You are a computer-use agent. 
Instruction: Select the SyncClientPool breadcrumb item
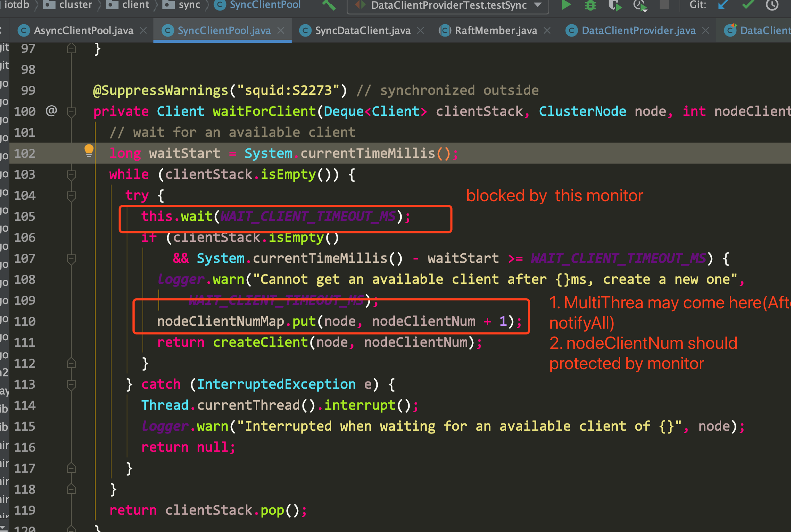click(x=257, y=5)
